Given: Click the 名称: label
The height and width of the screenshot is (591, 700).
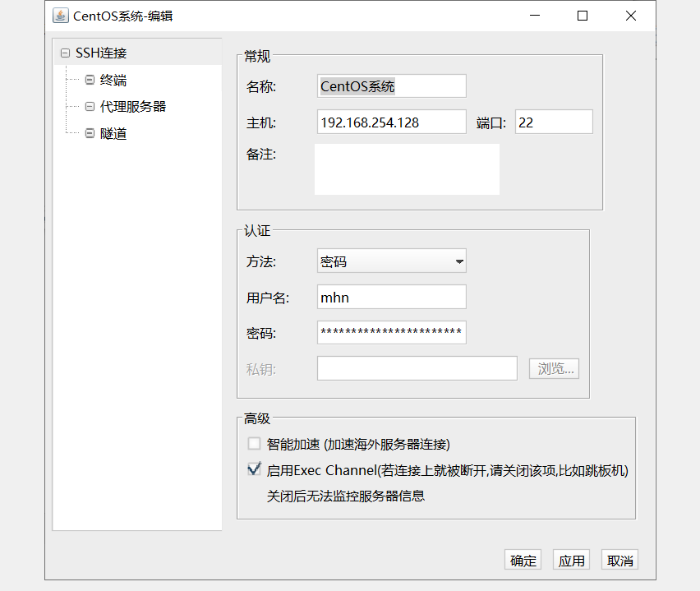Looking at the screenshot, I should point(261,86).
